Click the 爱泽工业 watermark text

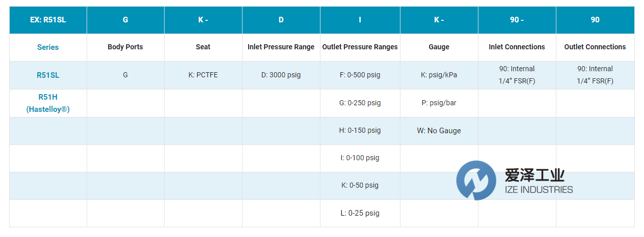click(x=534, y=176)
